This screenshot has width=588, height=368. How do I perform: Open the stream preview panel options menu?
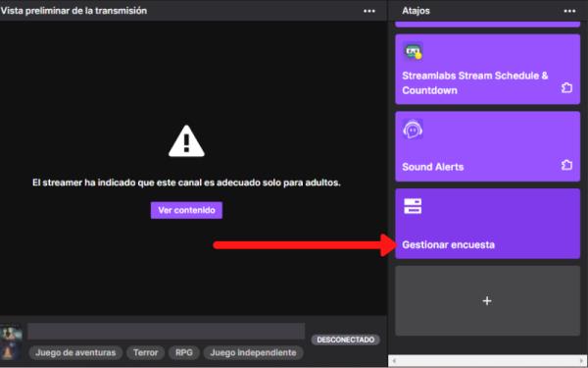click(369, 11)
